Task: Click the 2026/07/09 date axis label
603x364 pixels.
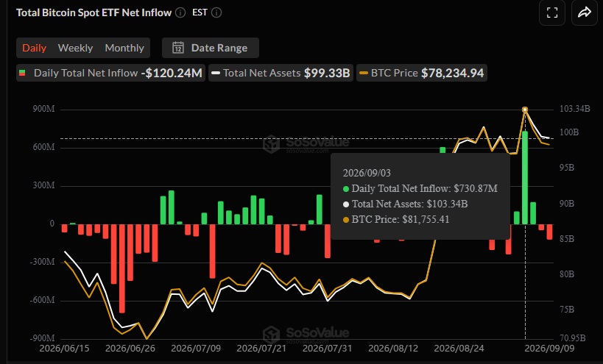Action: point(196,349)
